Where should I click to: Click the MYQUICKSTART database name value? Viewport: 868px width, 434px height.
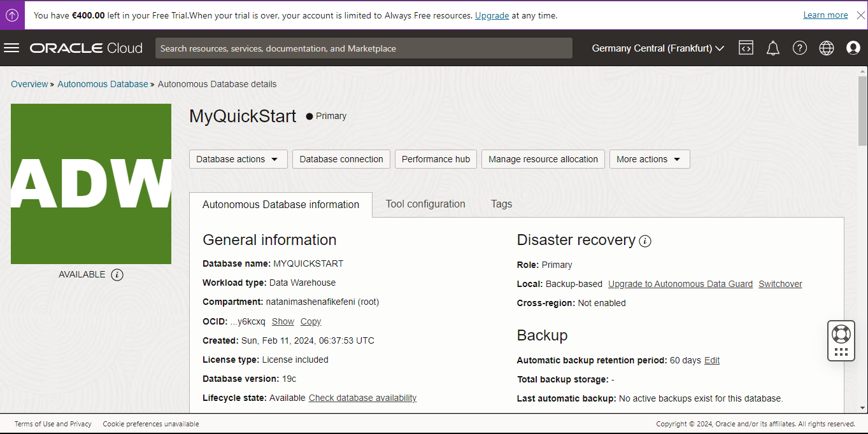point(308,263)
